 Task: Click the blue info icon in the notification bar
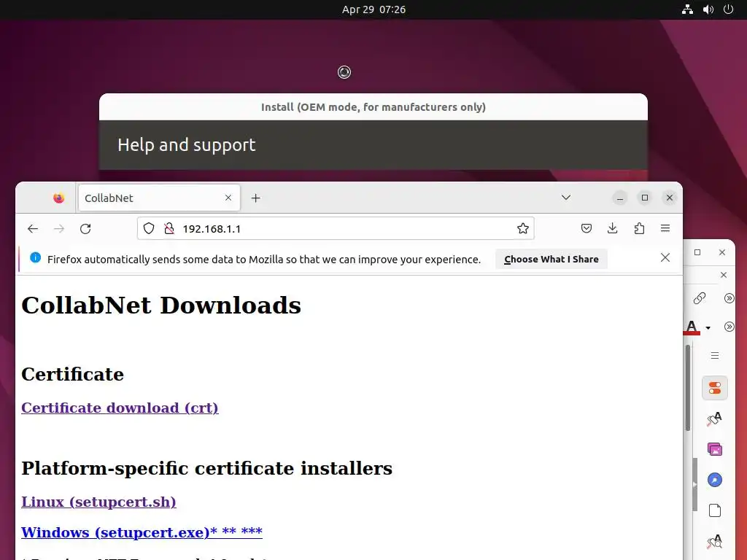tap(35, 257)
